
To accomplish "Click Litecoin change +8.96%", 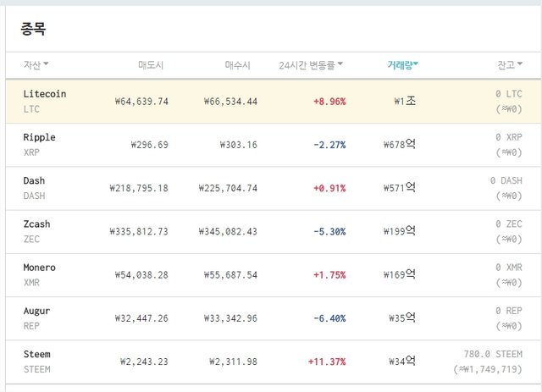I will coord(329,102).
